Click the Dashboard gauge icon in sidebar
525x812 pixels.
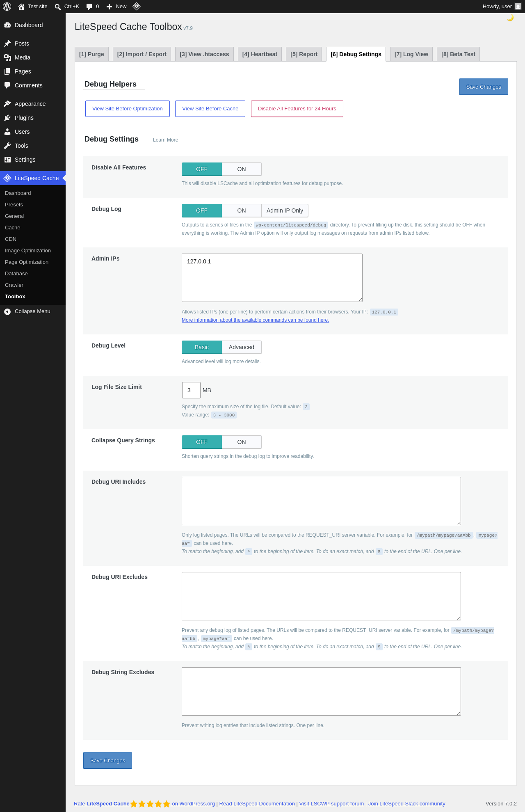(x=7, y=25)
